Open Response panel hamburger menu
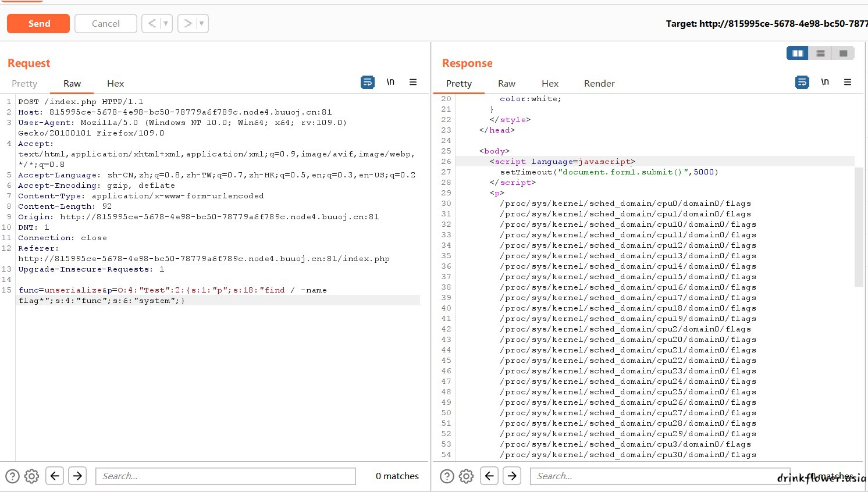 pyautogui.click(x=848, y=82)
